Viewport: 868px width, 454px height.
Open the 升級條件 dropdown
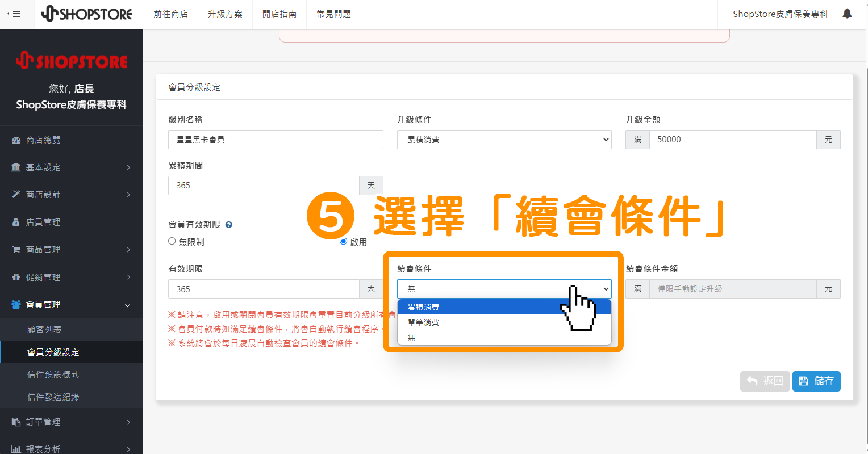(504, 140)
